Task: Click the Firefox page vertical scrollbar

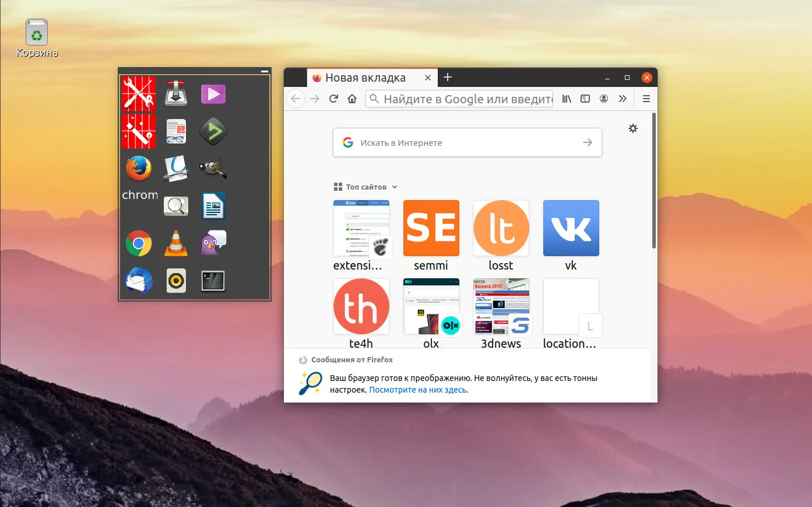Action: pos(654,181)
